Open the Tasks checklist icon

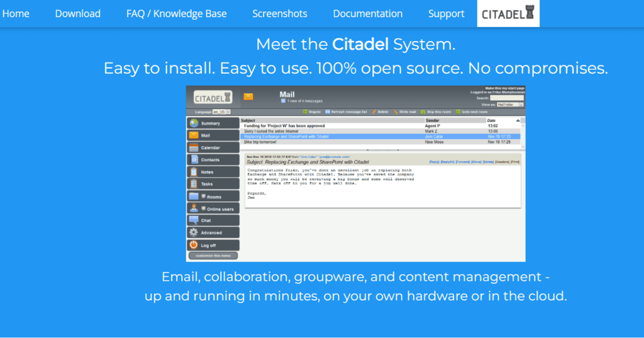pyautogui.click(x=194, y=184)
